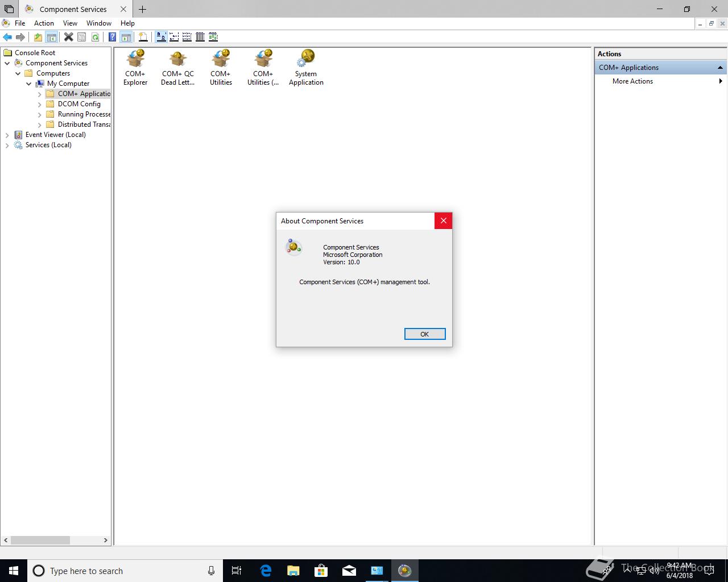Image resolution: width=728 pixels, height=582 pixels.
Task: Switch to Small Icons view
Action: (x=174, y=37)
